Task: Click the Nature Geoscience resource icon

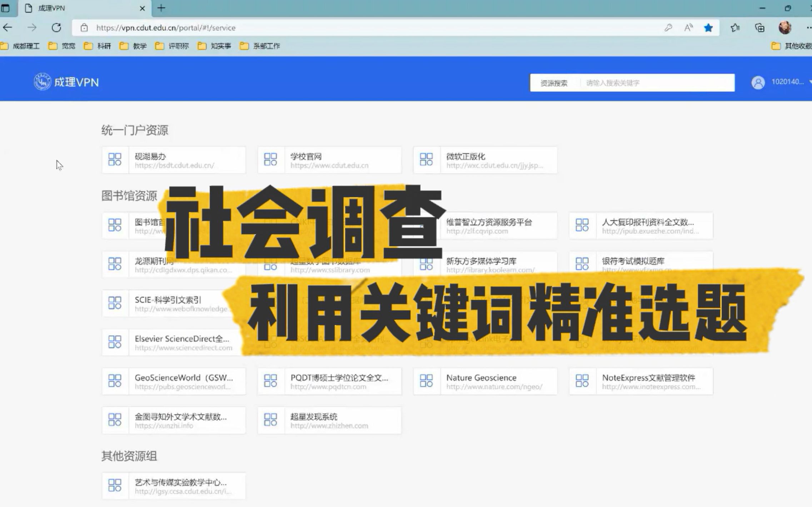Action: (426, 381)
